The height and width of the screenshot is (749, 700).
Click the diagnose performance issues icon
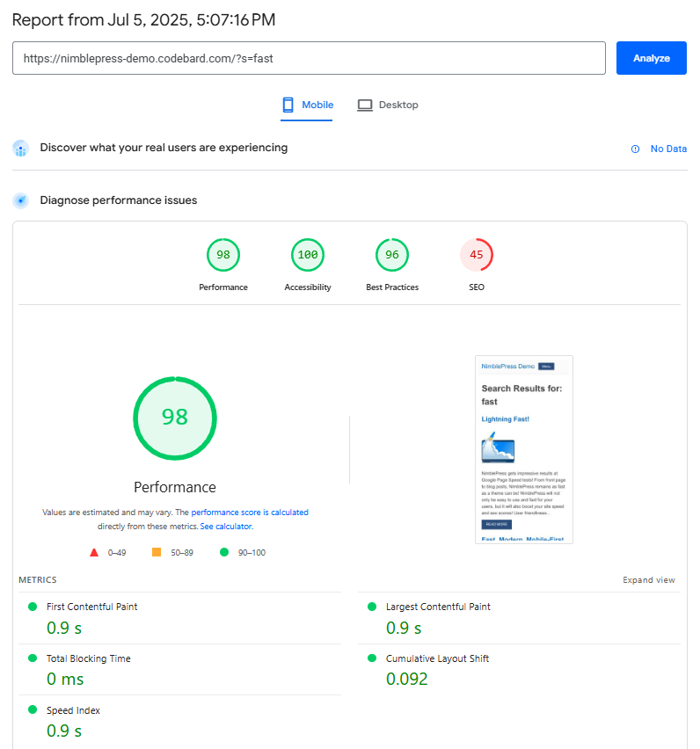click(x=21, y=200)
